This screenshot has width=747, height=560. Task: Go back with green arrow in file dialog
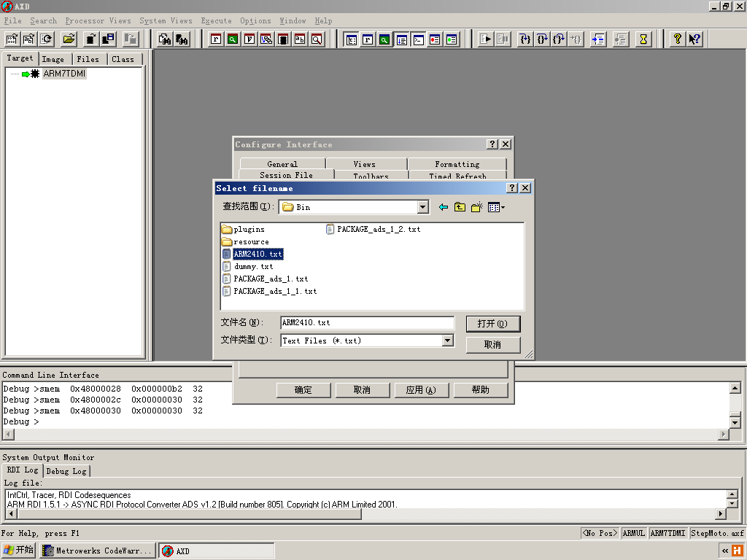(444, 207)
